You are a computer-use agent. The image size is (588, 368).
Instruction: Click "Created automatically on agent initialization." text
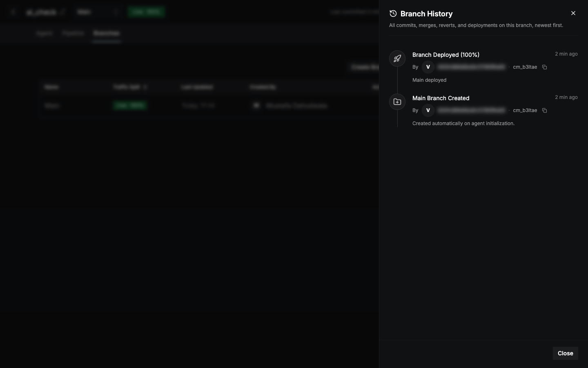point(463,123)
